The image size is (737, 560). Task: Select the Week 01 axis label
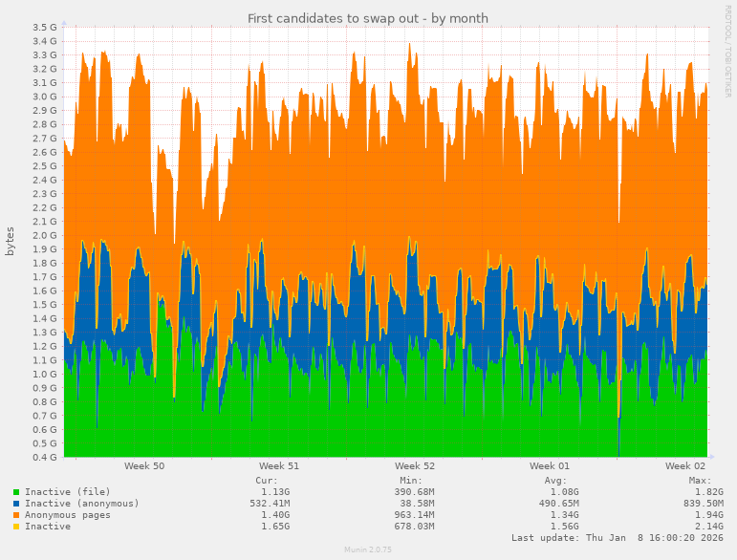[550, 466]
